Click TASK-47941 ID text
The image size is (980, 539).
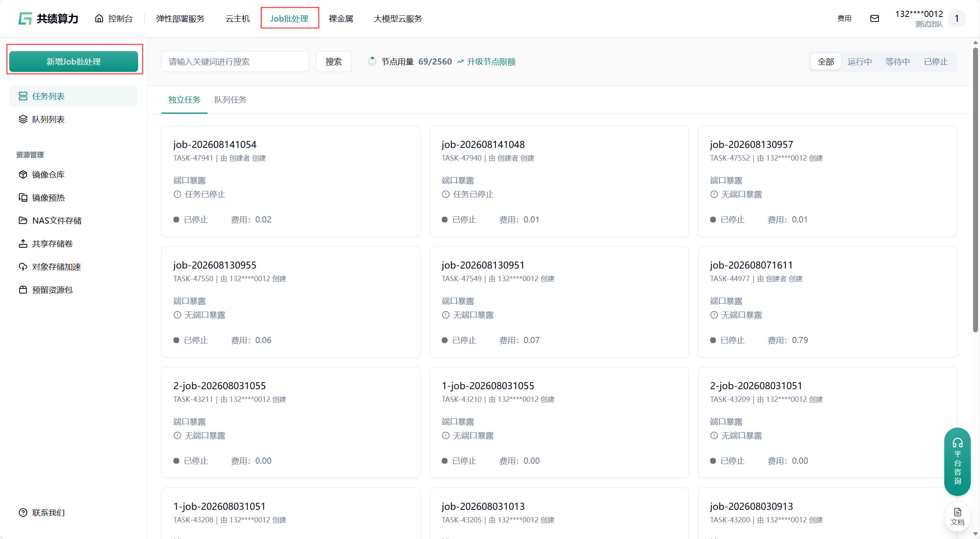click(193, 158)
